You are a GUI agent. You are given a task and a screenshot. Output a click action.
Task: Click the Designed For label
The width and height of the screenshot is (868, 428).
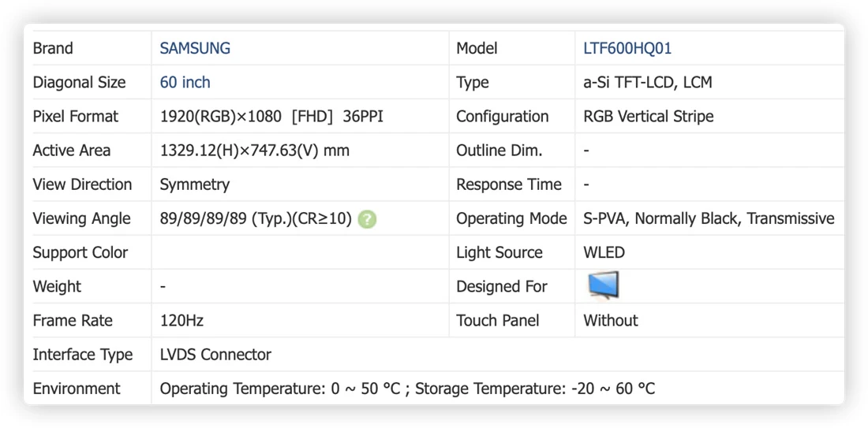point(501,287)
